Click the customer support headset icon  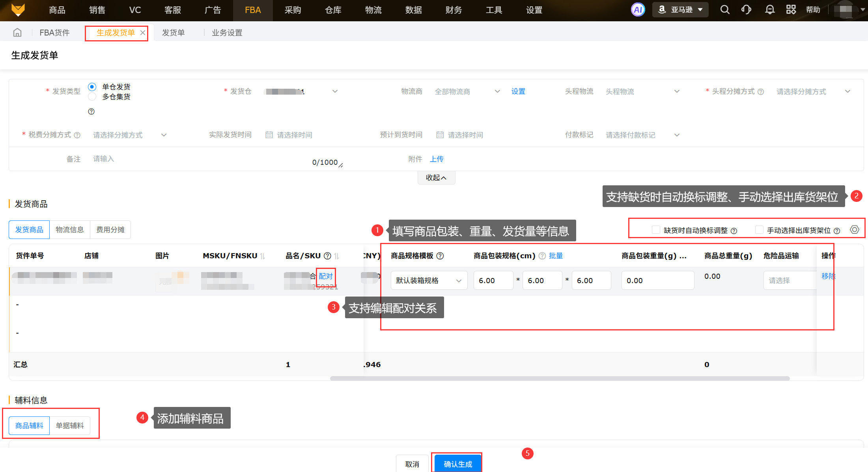746,10
